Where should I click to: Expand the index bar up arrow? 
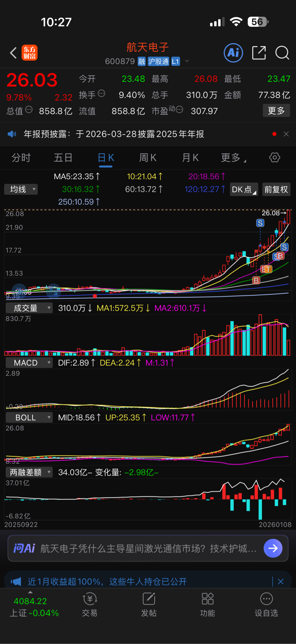(x=30, y=592)
